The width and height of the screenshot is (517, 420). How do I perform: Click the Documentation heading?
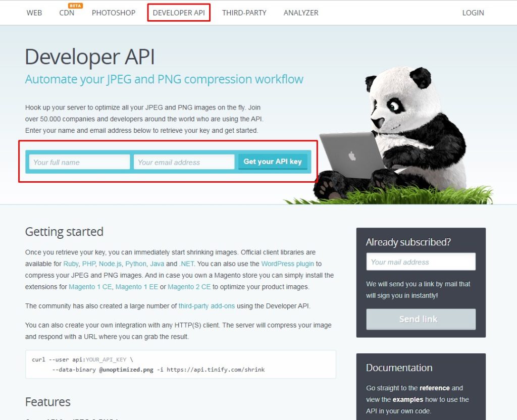399,367
